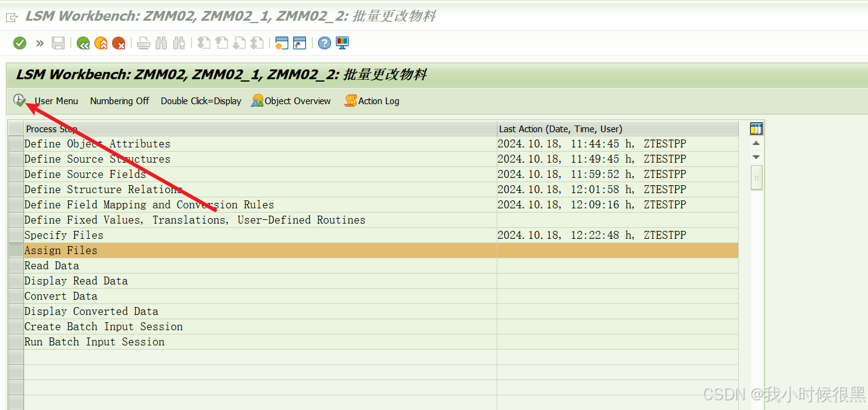868x410 pixels.
Task: Click the Find Next binoculars icon
Action: [x=179, y=43]
